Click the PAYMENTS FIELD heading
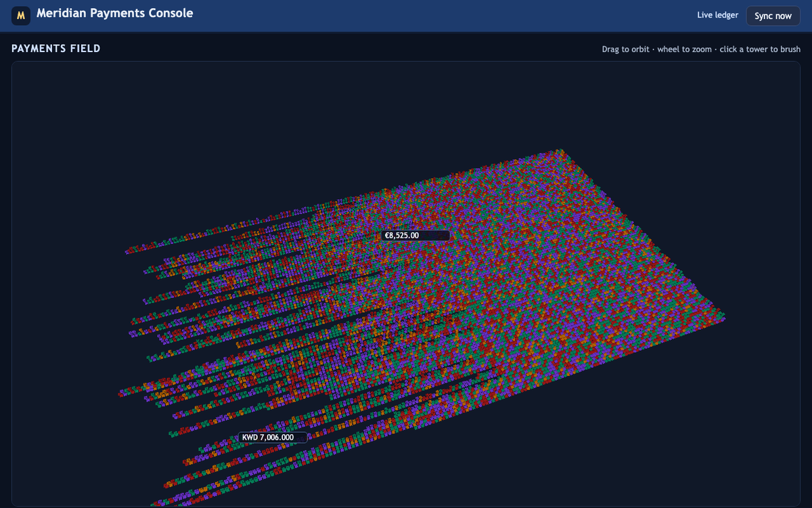Screen dimensions: 812x508 point(56,48)
